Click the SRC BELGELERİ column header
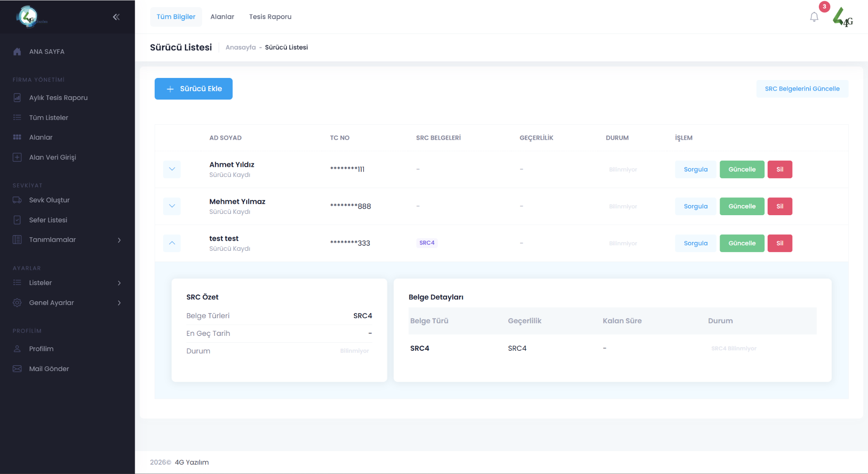This screenshot has height=474, width=868. [438, 138]
